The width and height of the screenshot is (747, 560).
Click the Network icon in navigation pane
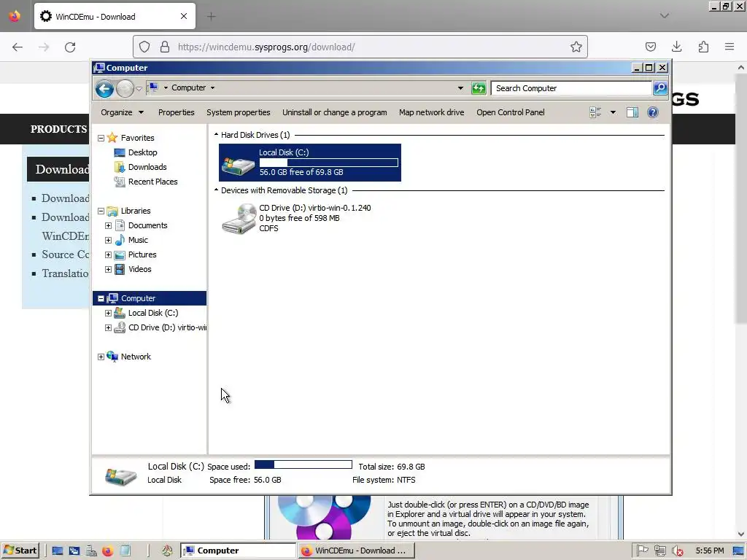click(112, 357)
